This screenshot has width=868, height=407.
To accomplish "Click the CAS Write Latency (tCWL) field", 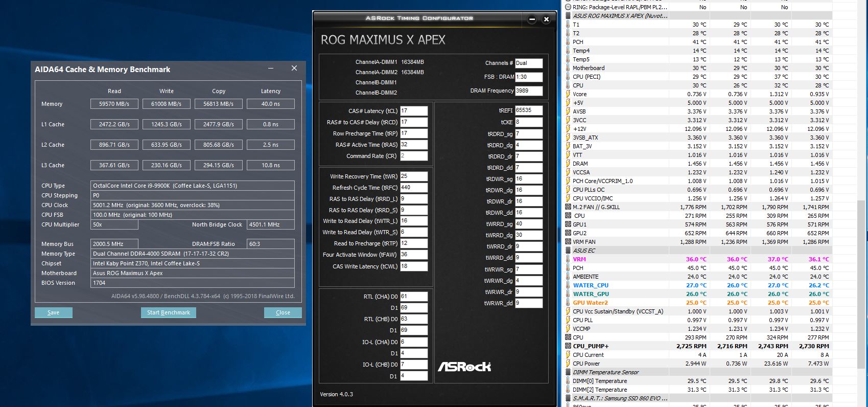I will (414, 266).
